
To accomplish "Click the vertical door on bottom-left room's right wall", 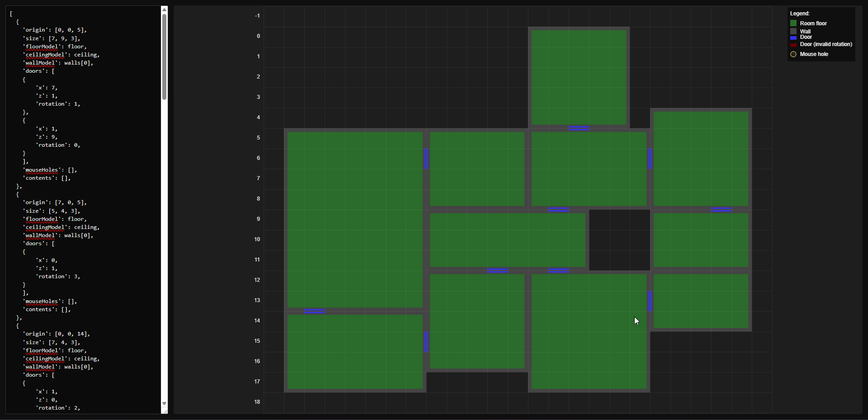I will [426, 341].
